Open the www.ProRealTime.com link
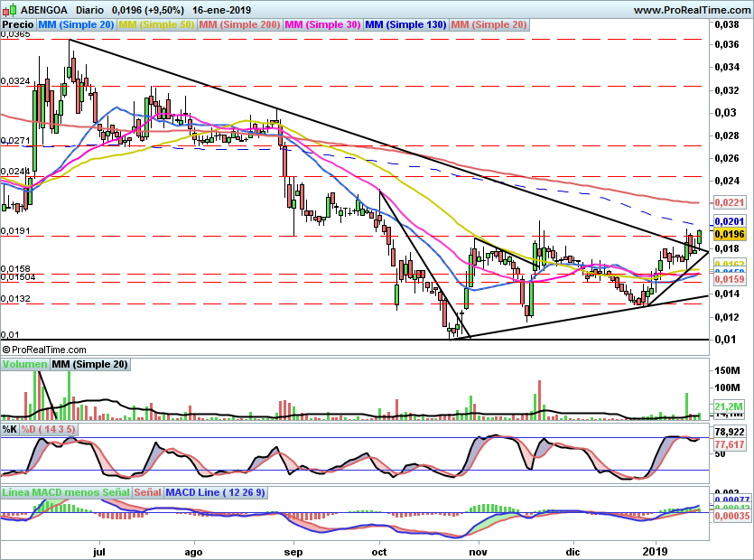This screenshot has height=560, width=754. [692, 10]
